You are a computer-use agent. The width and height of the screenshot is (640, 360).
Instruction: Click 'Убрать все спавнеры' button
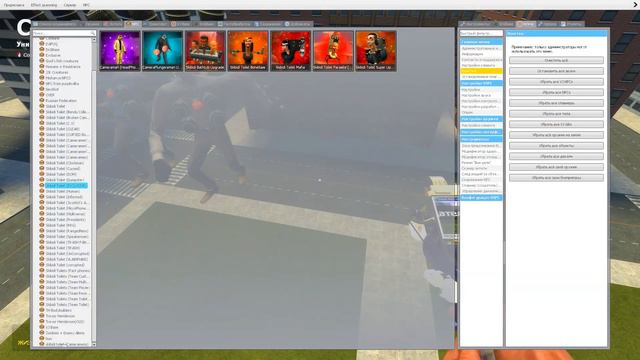556,103
